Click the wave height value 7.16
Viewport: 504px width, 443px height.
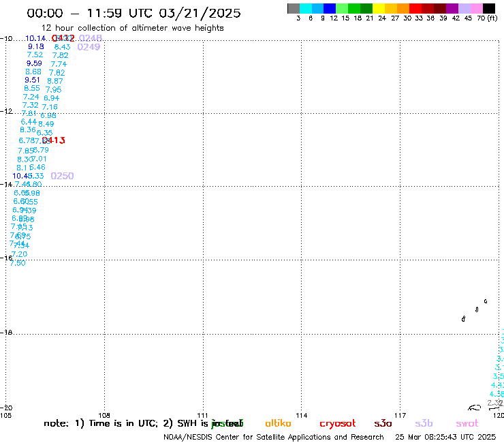pos(50,107)
